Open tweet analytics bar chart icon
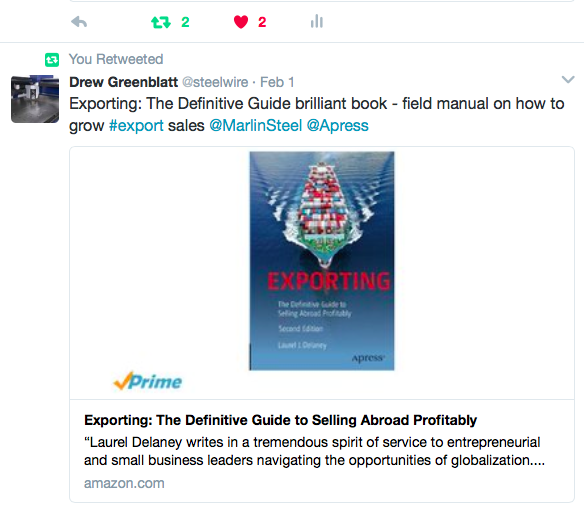The image size is (584, 513). pos(317,21)
